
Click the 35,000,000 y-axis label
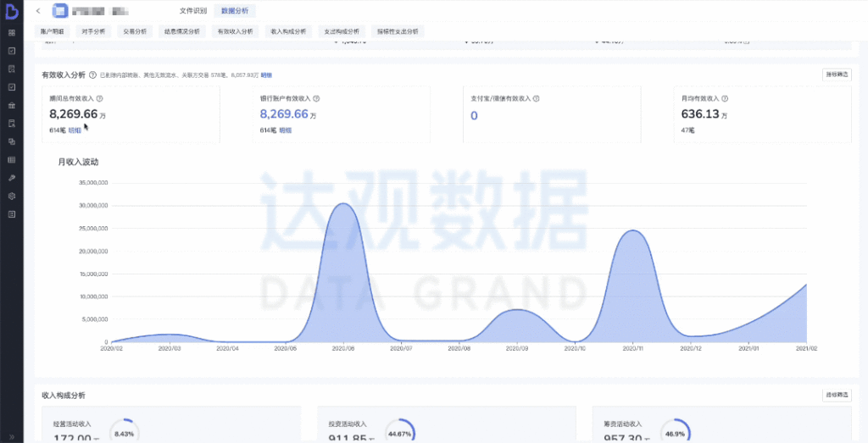(x=93, y=182)
